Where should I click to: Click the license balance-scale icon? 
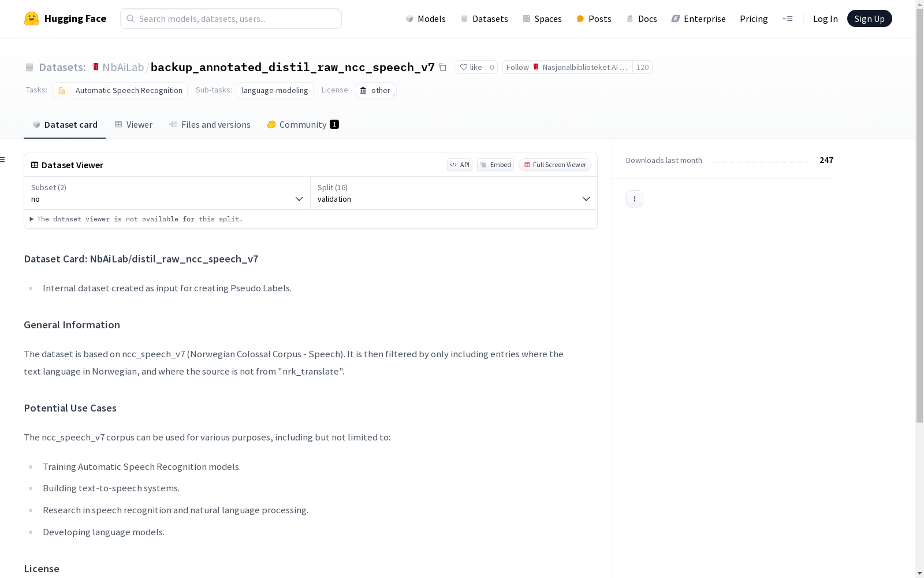(x=363, y=90)
